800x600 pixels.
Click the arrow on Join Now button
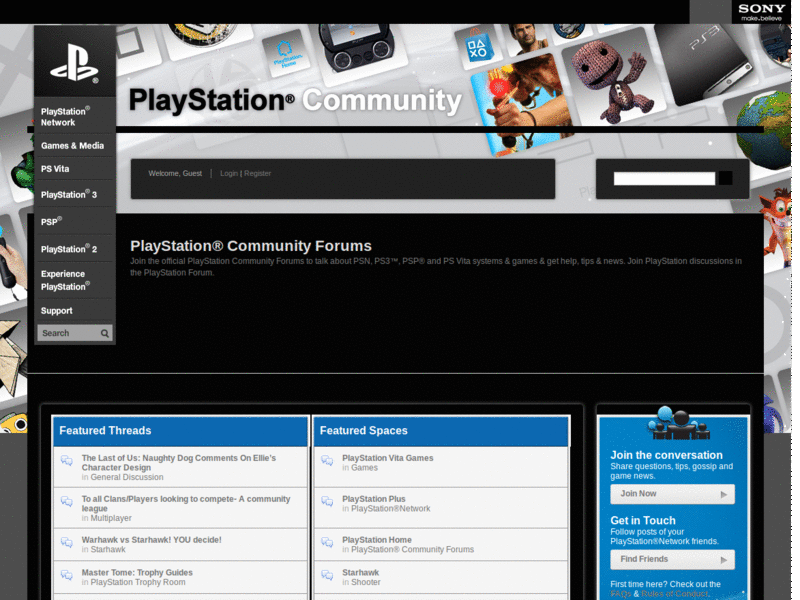coord(723,494)
